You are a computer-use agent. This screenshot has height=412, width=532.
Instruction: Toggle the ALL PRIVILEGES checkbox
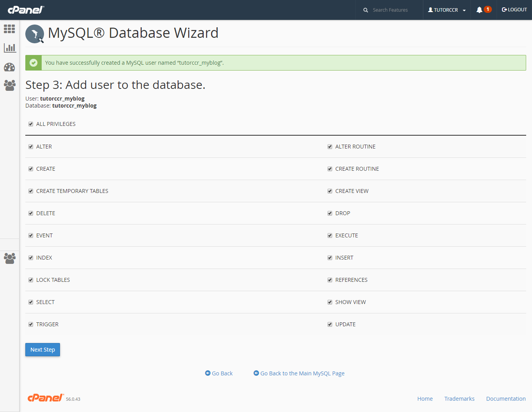(31, 124)
